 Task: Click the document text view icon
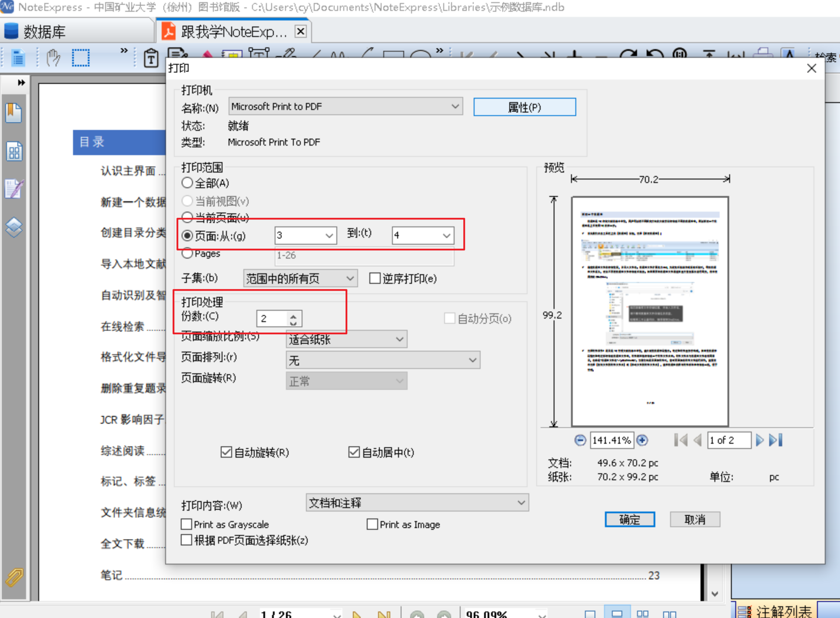click(18, 58)
